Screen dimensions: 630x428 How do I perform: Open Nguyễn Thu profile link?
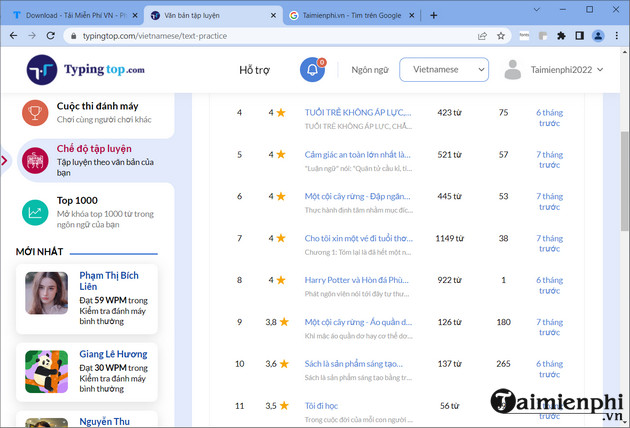click(104, 421)
